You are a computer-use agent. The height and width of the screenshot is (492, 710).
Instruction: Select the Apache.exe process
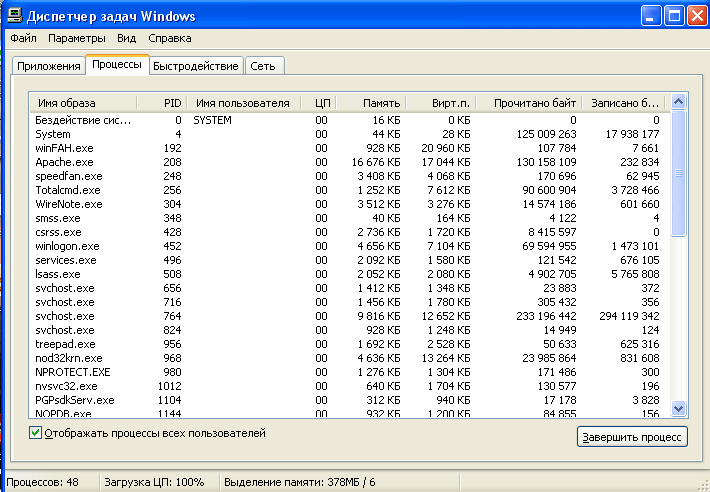tap(347, 162)
